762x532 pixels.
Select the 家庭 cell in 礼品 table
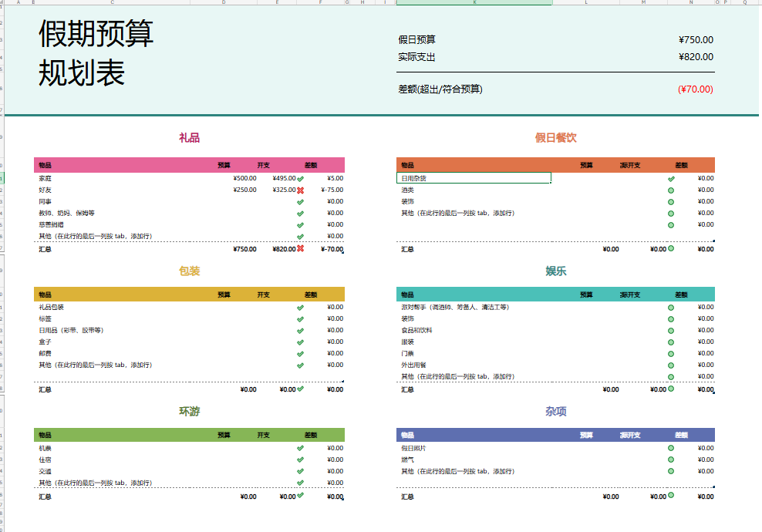point(45,178)
